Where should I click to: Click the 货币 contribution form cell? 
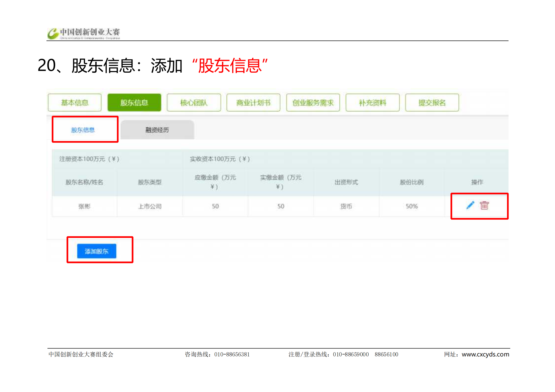pyautogui.click(x=346, y=206)
